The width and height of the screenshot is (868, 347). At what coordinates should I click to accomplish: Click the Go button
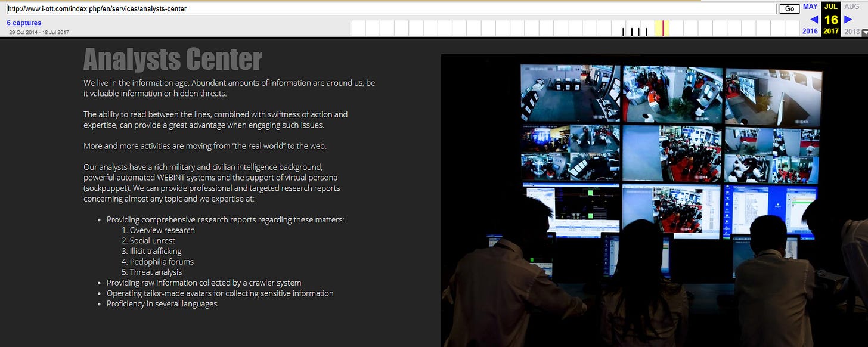789,9
